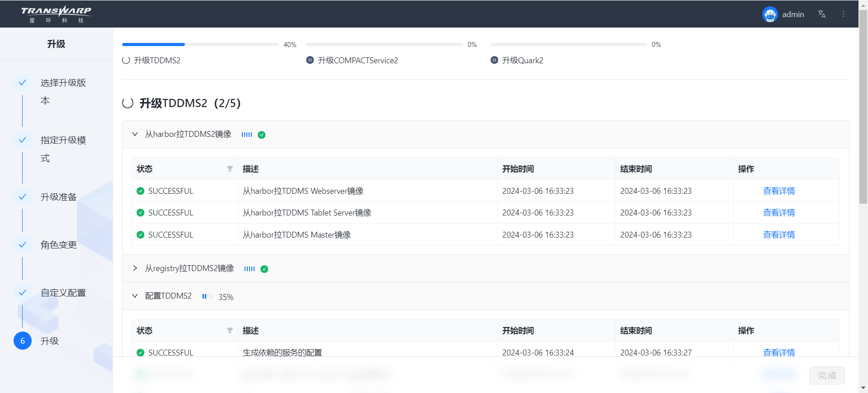
Task: Click the 2024-03-06 16:33:27 end time
Action: pyautogui.click(x=656, y=352)
